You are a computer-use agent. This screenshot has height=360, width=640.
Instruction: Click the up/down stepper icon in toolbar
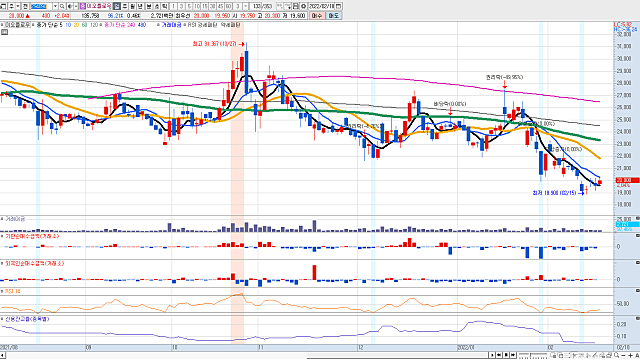pyautogui.click(x=11, y=7)
